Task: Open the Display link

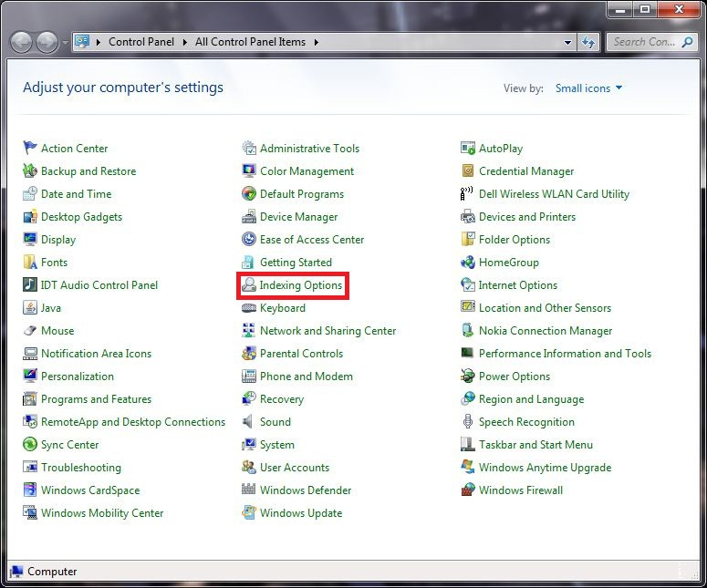Action: 58,240
